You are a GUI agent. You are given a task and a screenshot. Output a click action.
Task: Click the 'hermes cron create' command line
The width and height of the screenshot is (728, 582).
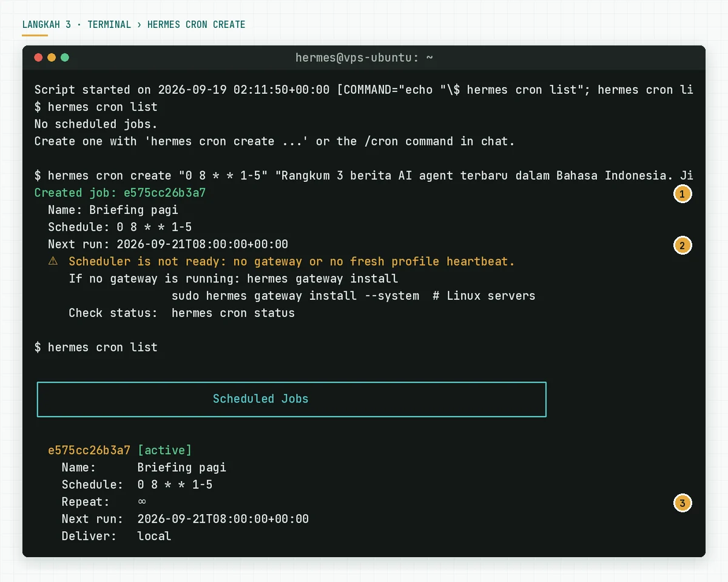363,175
